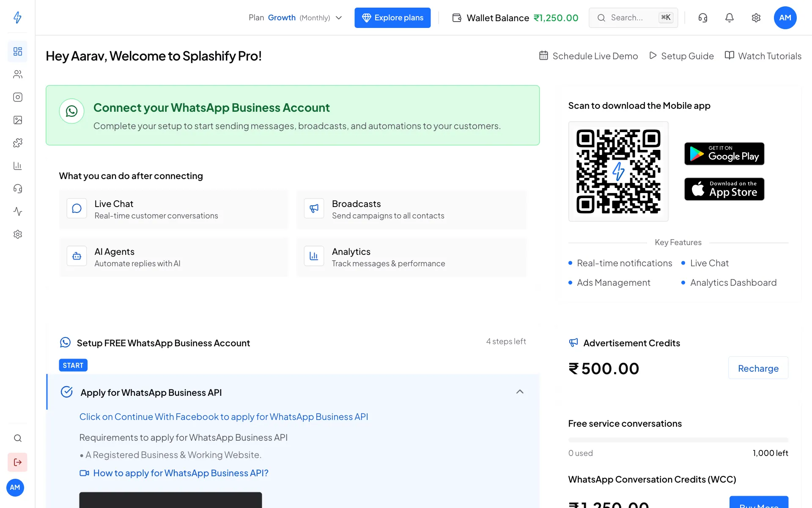Click the '1,000 left' value
The width and height of the screenshot is (812, 508).
770,453
